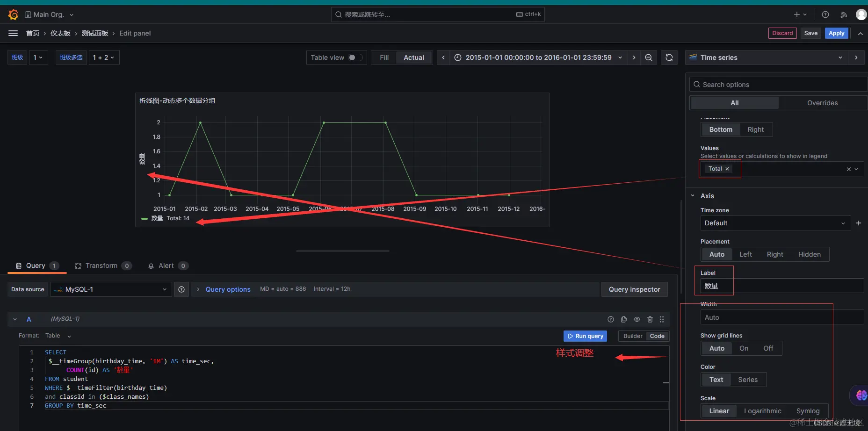Open the time range picker
The width and height of the screenshot is (868, 431).
tap(538, 57)
